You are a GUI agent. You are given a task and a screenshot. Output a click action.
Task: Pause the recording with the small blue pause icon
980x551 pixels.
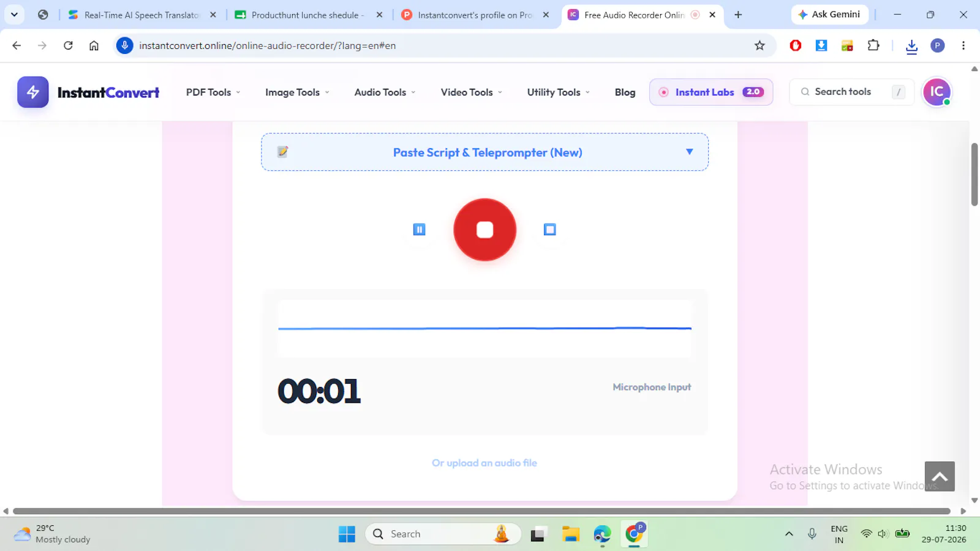click(x=419, y=230)
